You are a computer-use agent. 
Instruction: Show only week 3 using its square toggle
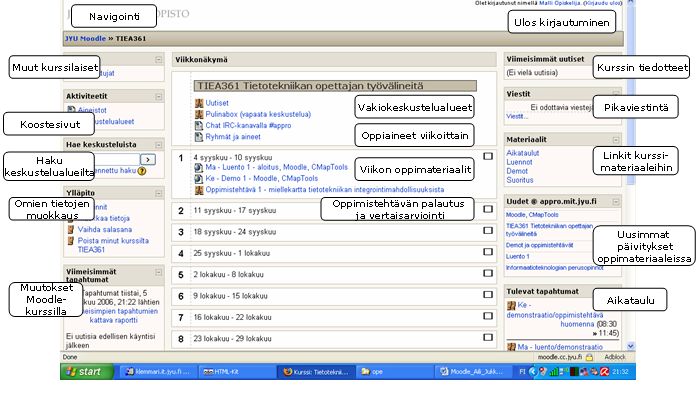(488, 230)
